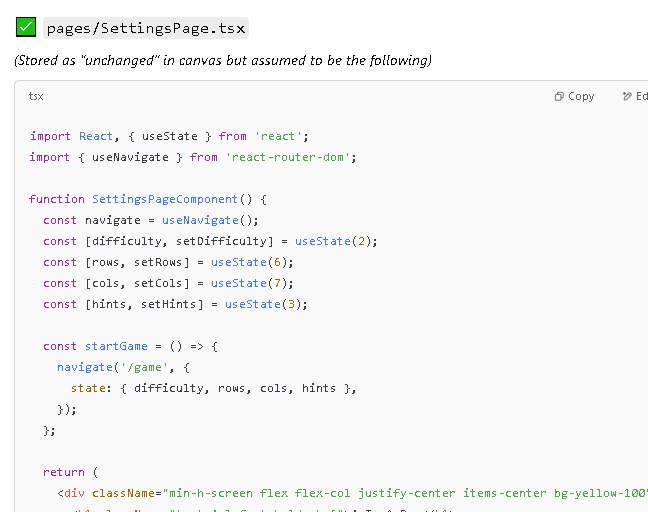Click the setHints declaration line

pyautogui.click(x=175, y=305)
